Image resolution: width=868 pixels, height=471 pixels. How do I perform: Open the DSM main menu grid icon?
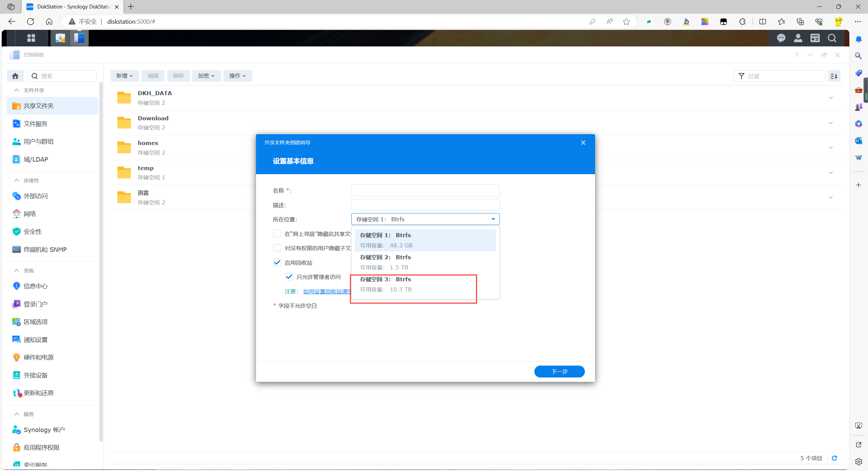click(x=31, y=38)
